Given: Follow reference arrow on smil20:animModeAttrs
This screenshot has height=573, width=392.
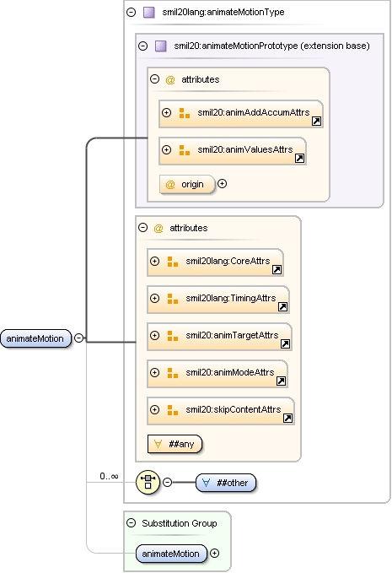Looking at the screenshot, I should point(281,381).
